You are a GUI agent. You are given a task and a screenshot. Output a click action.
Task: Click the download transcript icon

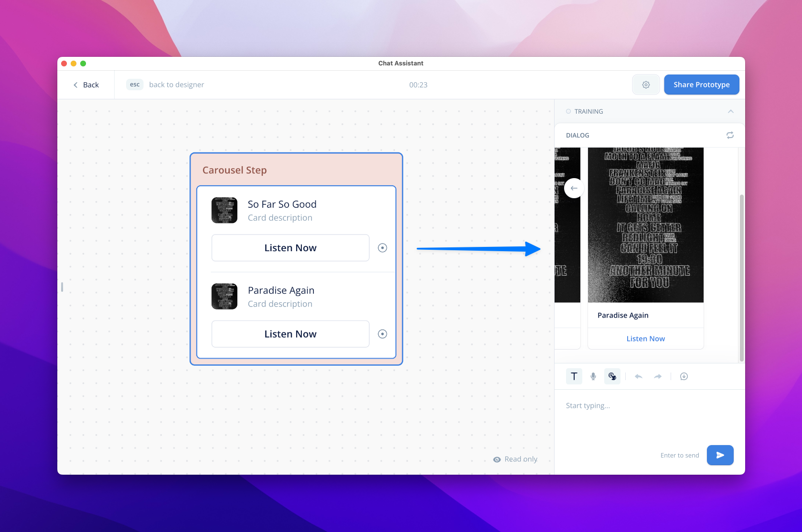point(684,376)
